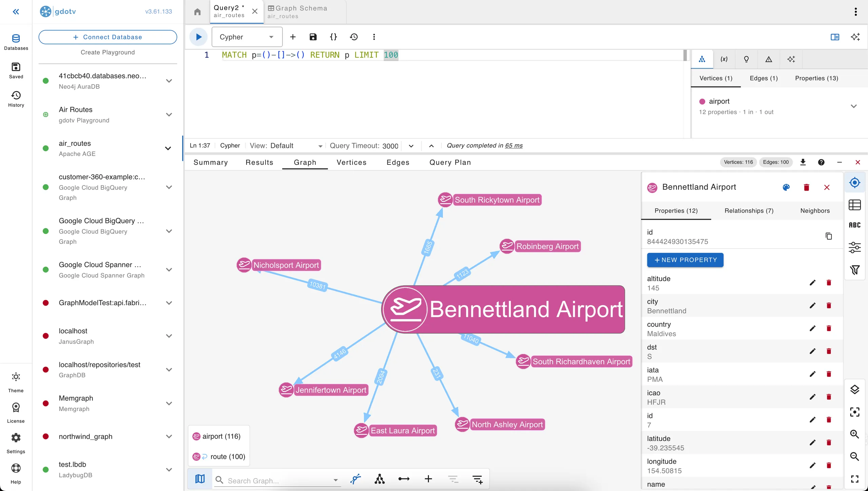
Task: Add a new query with plus icon
Action: [x=293, y=37]
